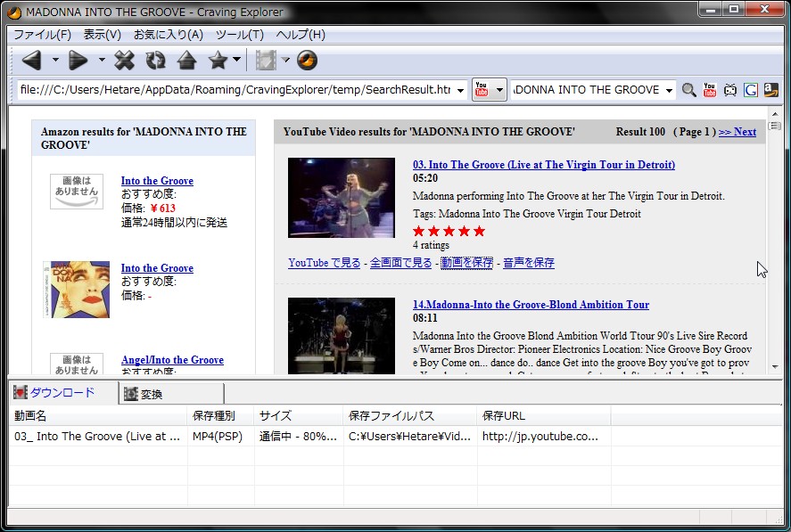Click the film strip video icon in toolbar

(x=266, y=61)
